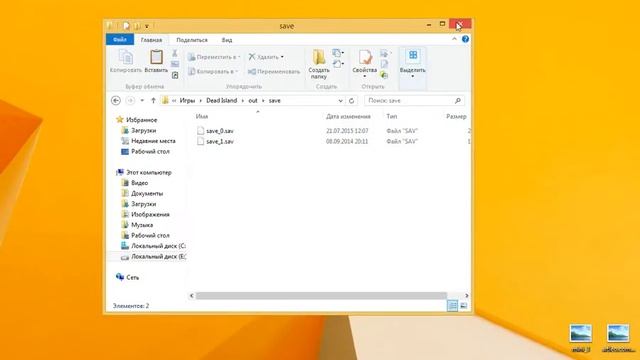Open Недавние места in the sidebar

pyautogui.click(x=153, y=141)
